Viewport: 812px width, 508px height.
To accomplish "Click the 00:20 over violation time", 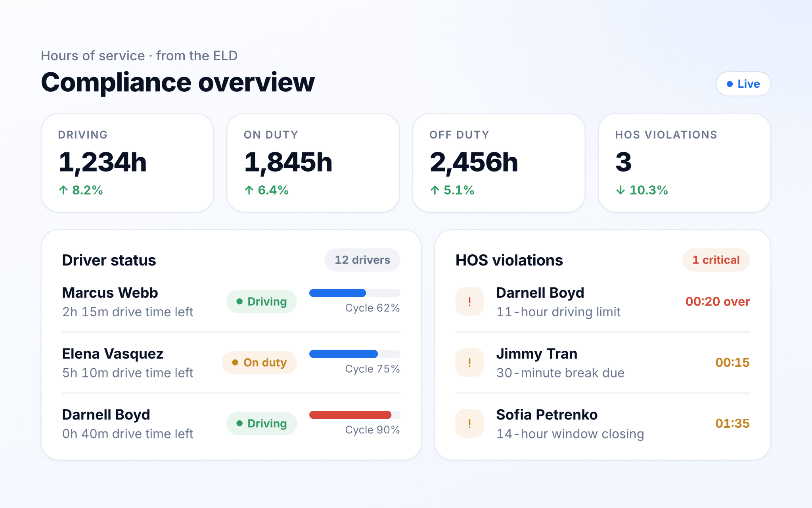I will point(718,302).
